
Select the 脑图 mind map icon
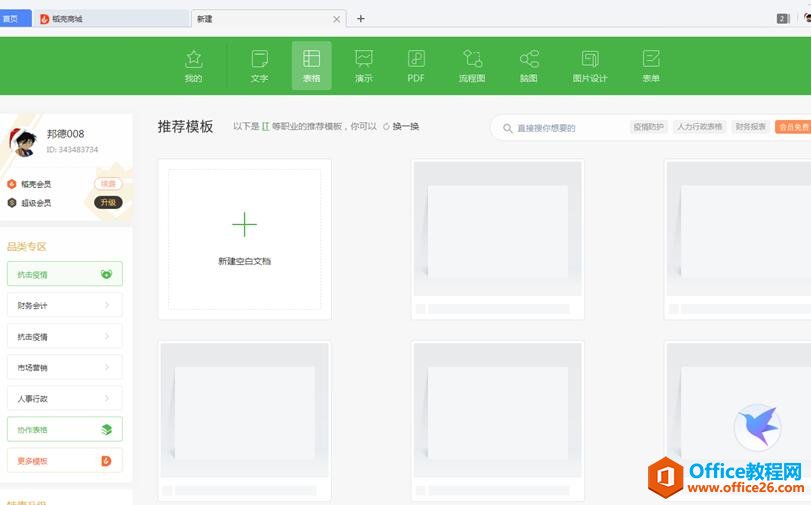528,66
